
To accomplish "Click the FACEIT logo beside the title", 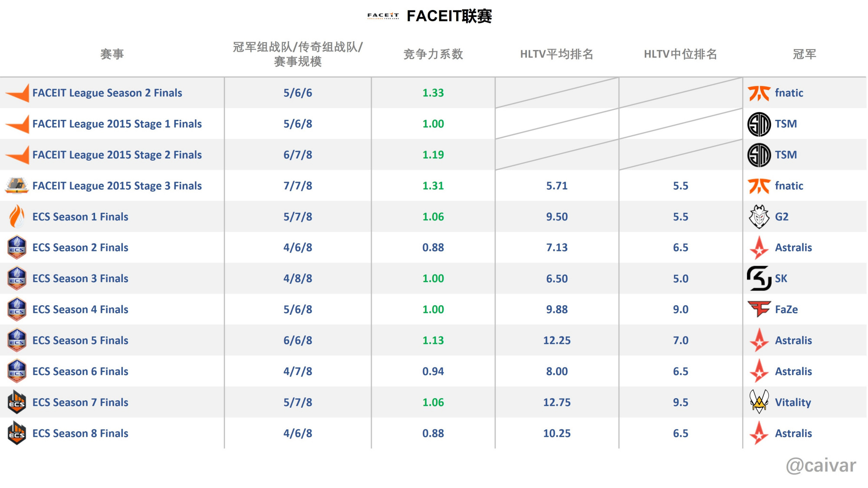I will coord(383,16).
